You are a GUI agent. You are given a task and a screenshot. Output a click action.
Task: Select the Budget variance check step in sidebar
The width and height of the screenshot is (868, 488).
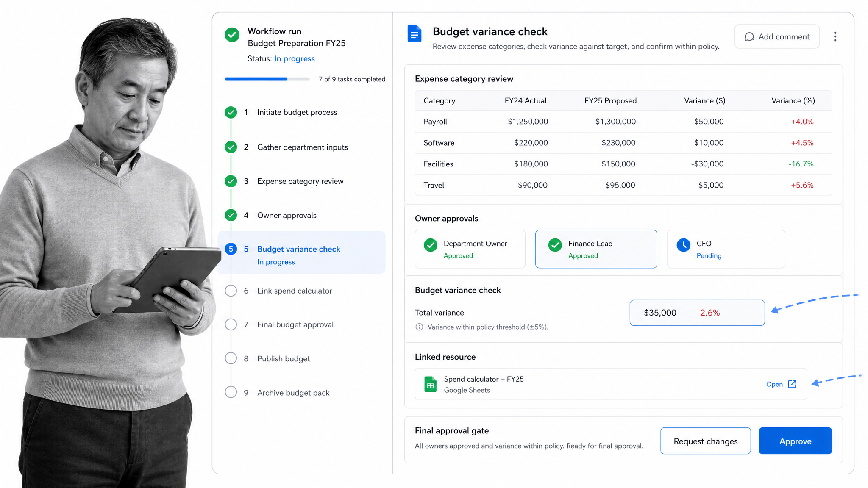click(301, 252)
